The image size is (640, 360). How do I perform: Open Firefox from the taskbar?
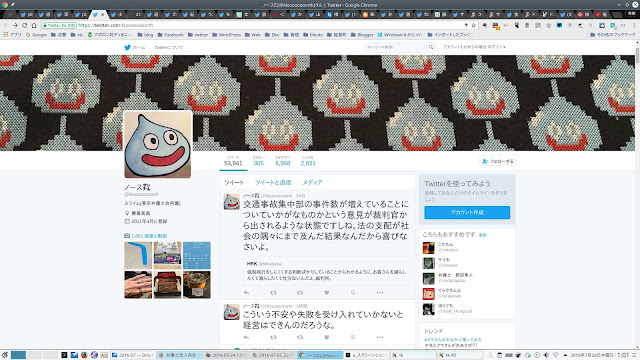coord(84,355)
